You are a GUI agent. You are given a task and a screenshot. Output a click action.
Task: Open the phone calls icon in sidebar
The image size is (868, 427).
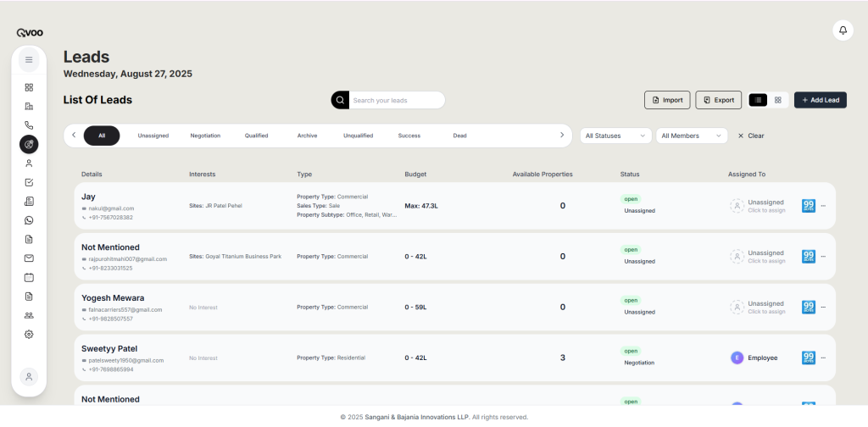tap(29, 125)
